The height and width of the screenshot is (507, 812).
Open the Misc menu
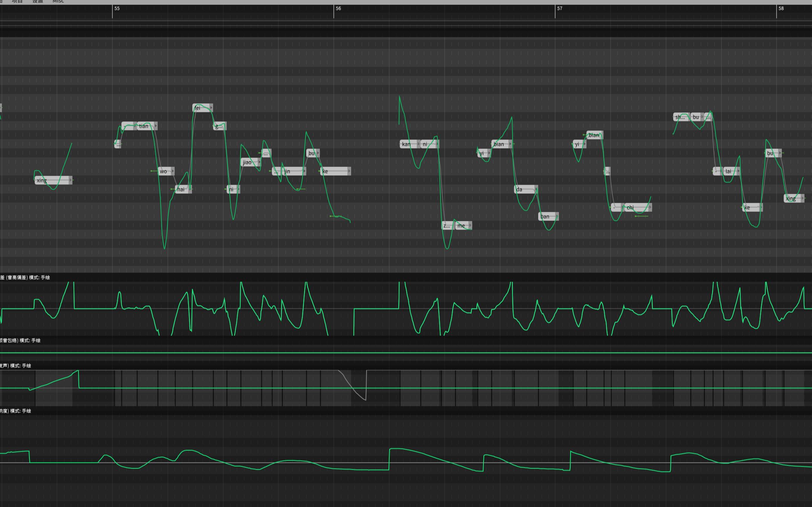[58, 2]
